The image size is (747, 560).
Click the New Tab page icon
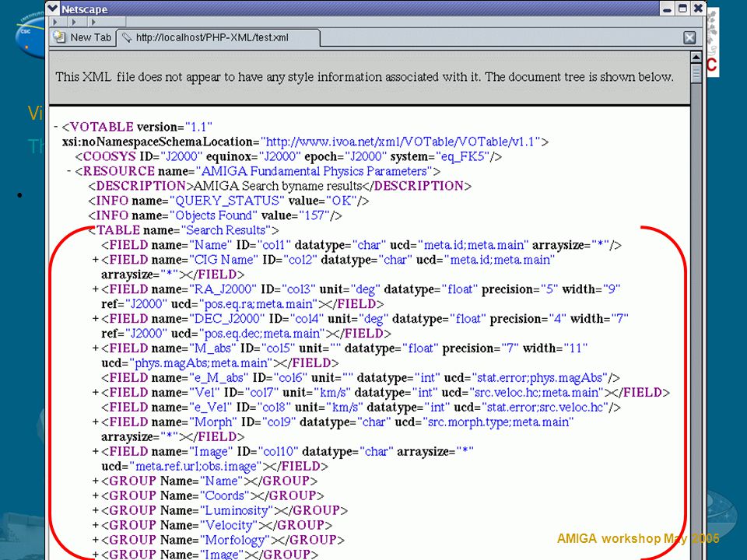(x=59, y=37)
